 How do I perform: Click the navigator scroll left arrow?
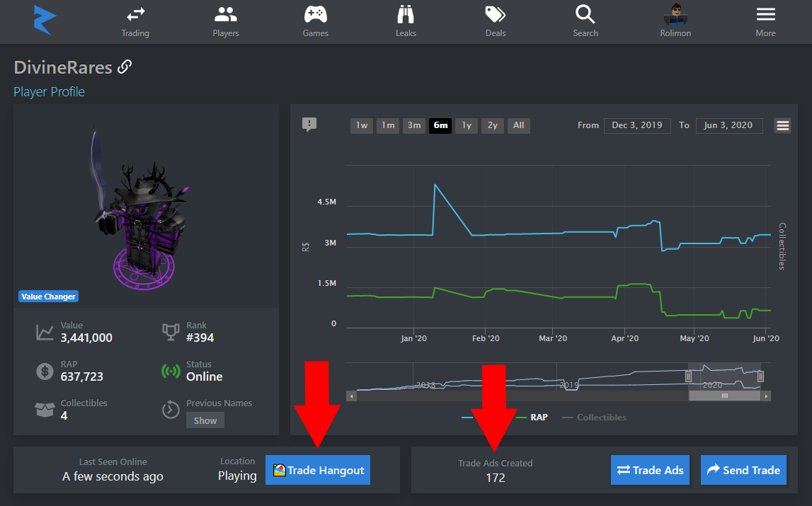coord(352,396)
